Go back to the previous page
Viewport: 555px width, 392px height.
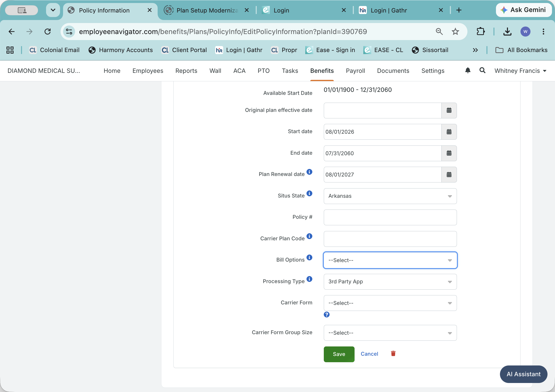(x=12, y=32)
